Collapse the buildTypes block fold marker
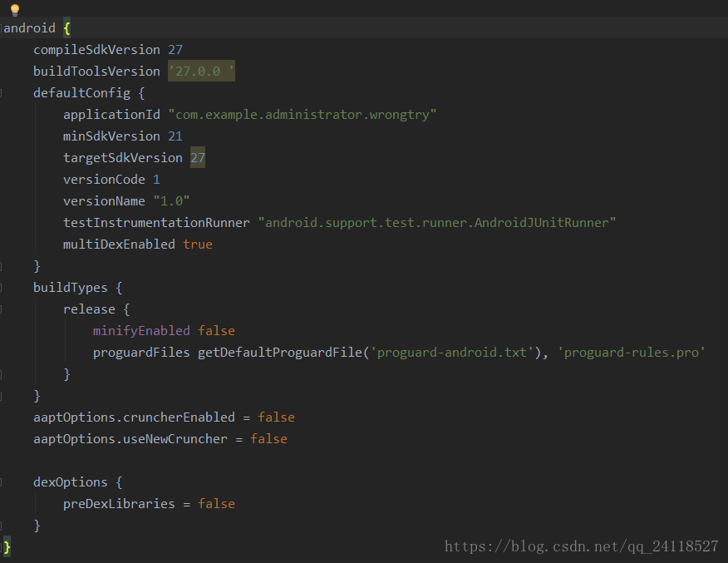 (x=2, y=288)
